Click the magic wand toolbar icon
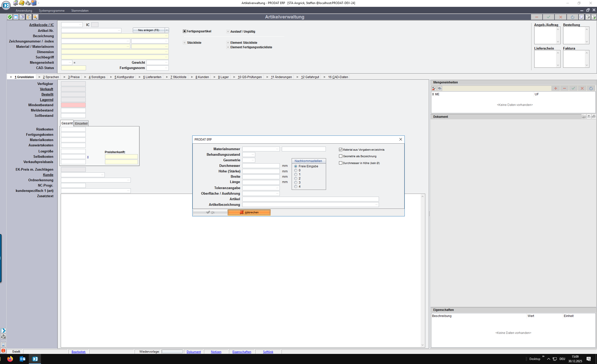Viewport: 597px width, 364px height. (x=36, y=17)
